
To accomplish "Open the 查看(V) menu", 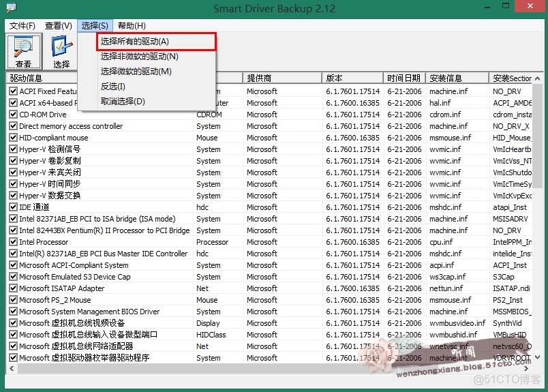I will click(59, 26).
